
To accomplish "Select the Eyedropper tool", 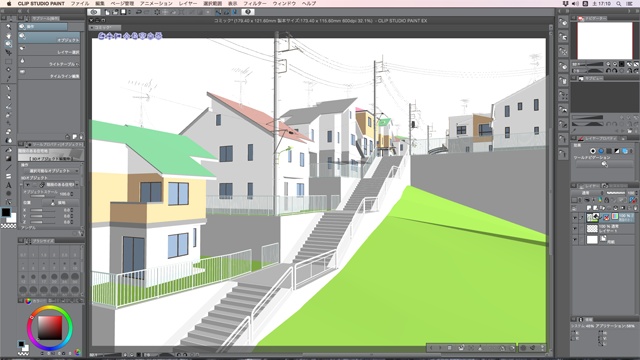I will click(x=8, y=78).
